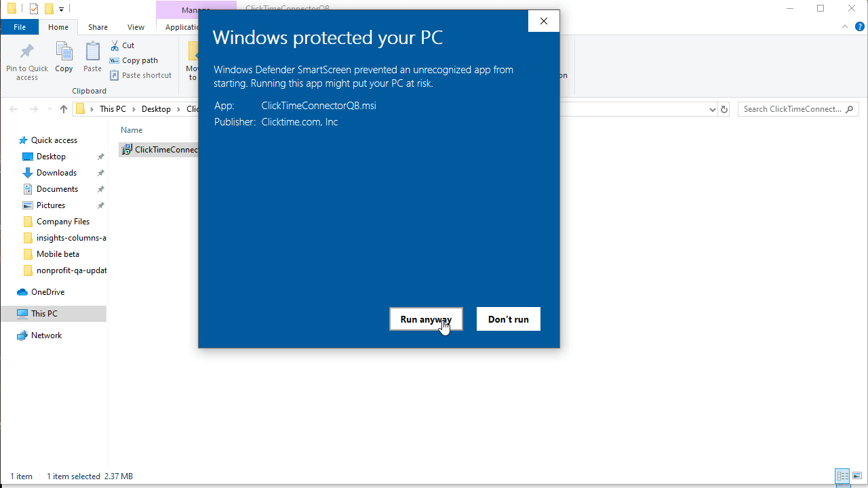Click Run anyway in SmartScreen dialog

coord(426,319)
